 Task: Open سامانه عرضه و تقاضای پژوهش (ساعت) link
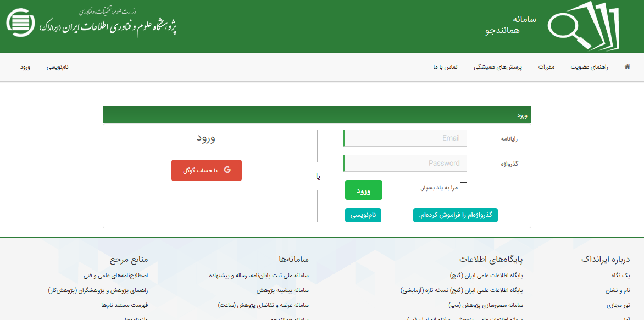[263, 305]
